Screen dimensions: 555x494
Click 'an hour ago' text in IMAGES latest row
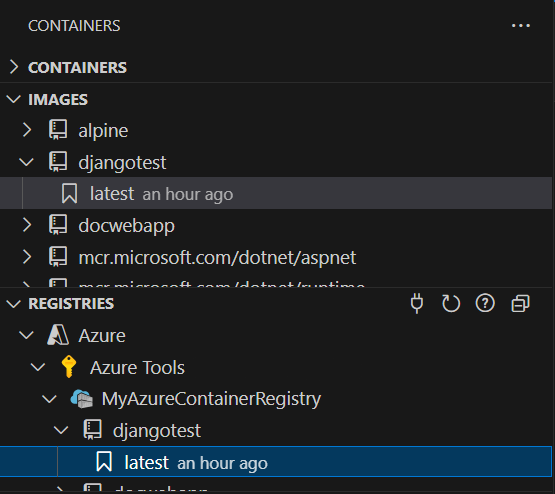(x=188, y=195)
